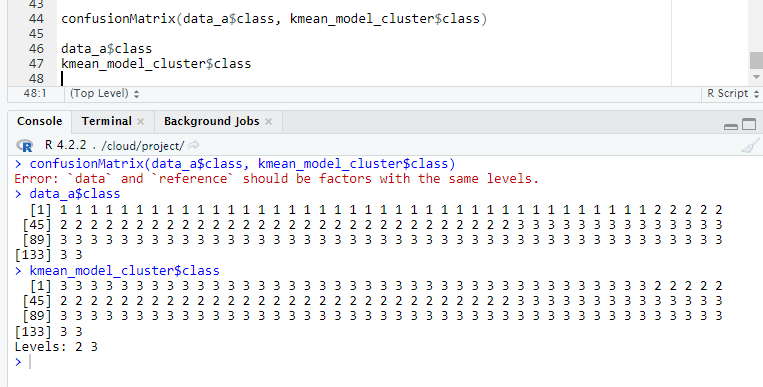Click the empty editor line 48
The height and width of the screenshot is (387, 763).
point(365,78)
